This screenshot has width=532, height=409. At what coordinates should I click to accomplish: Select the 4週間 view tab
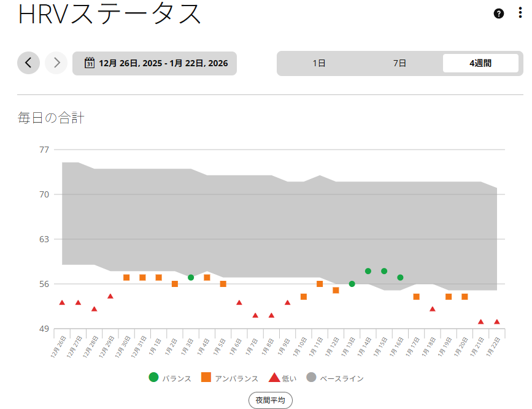pos(480,63)
